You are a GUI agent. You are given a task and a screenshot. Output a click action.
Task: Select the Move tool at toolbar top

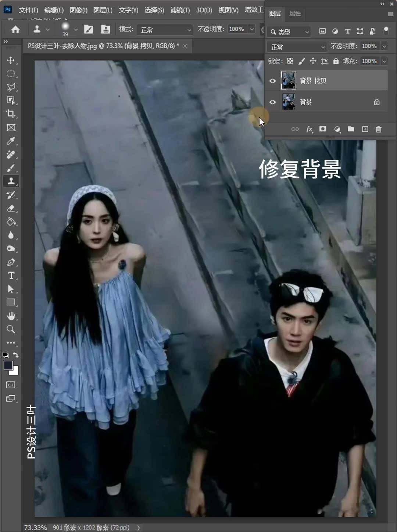click(11, 60)
